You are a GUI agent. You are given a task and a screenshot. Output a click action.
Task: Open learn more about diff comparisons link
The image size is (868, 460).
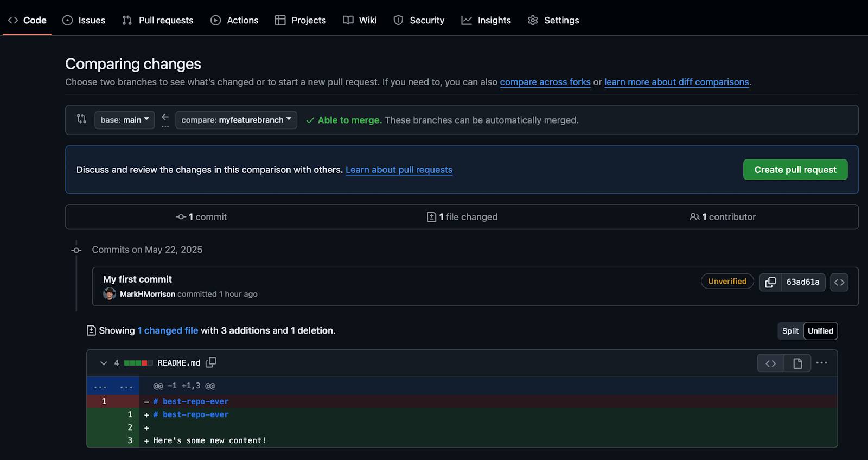(x=676, y=82)
